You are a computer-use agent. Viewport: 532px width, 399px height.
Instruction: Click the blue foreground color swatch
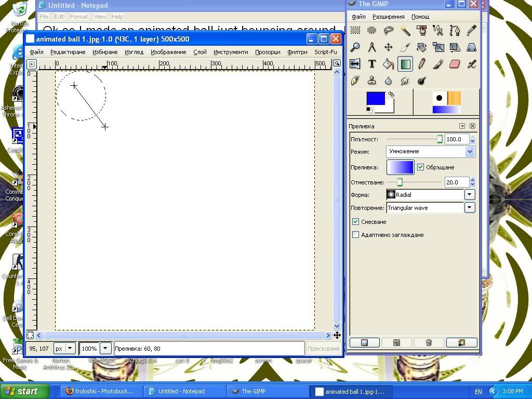(x=376, y=98)
